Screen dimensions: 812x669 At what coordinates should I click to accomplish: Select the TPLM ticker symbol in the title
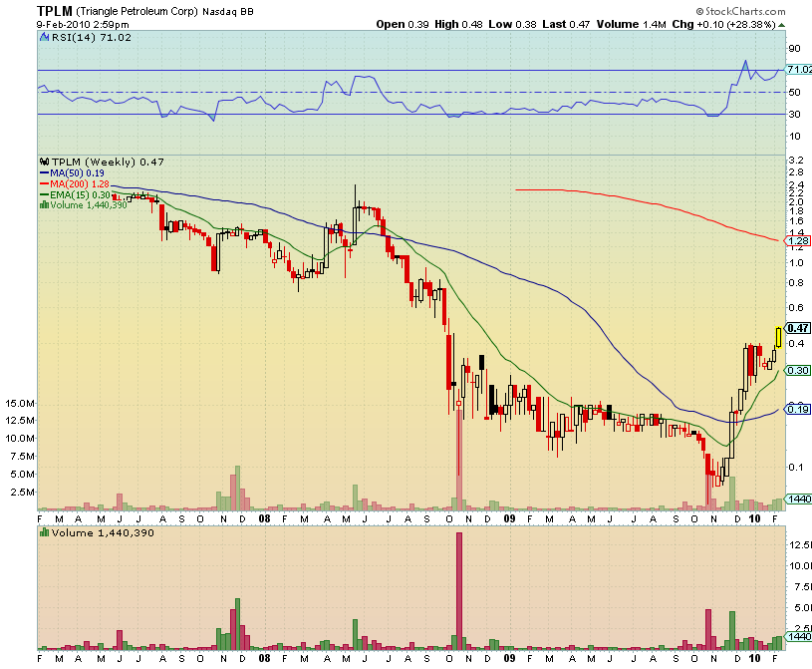click(x=55, y=11)
